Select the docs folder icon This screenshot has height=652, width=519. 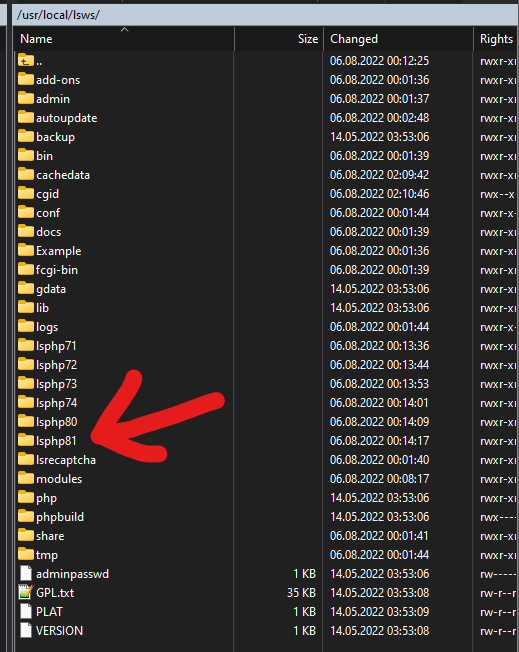[26, 231]
